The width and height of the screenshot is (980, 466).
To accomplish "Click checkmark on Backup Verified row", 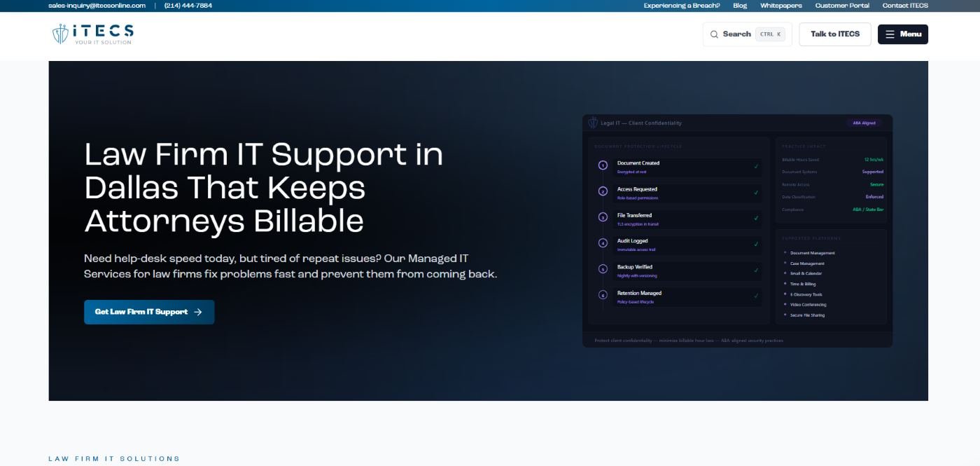I will (x=756, y=270).
